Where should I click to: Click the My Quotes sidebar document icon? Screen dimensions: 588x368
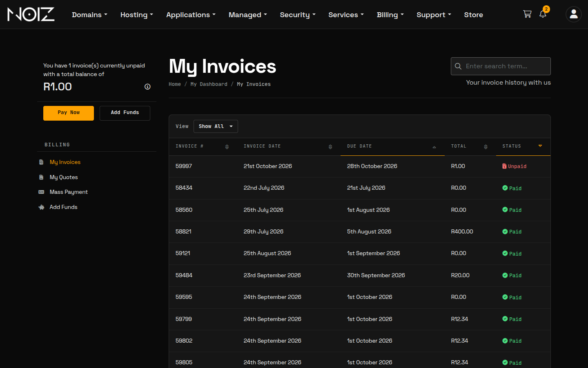point(41,177)
